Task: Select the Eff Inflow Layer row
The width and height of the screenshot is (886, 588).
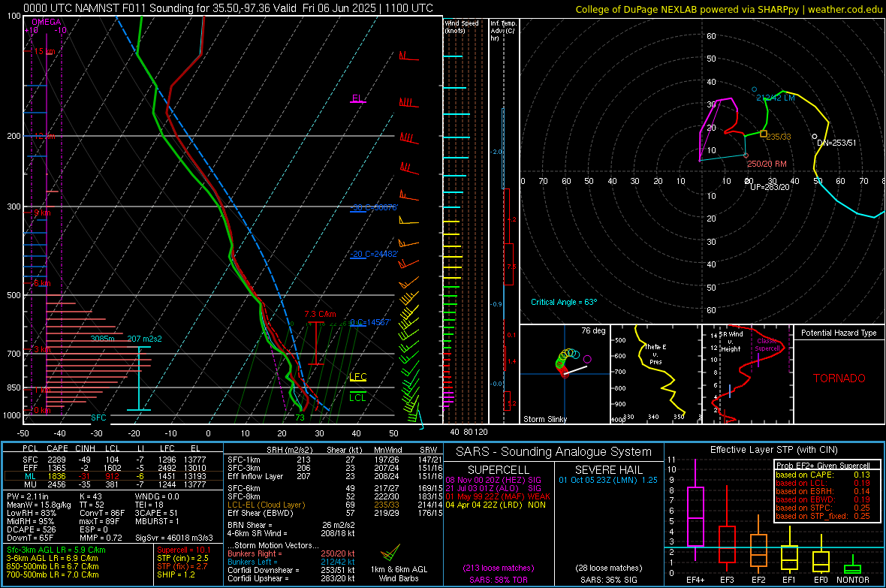Action: [334, 477]
